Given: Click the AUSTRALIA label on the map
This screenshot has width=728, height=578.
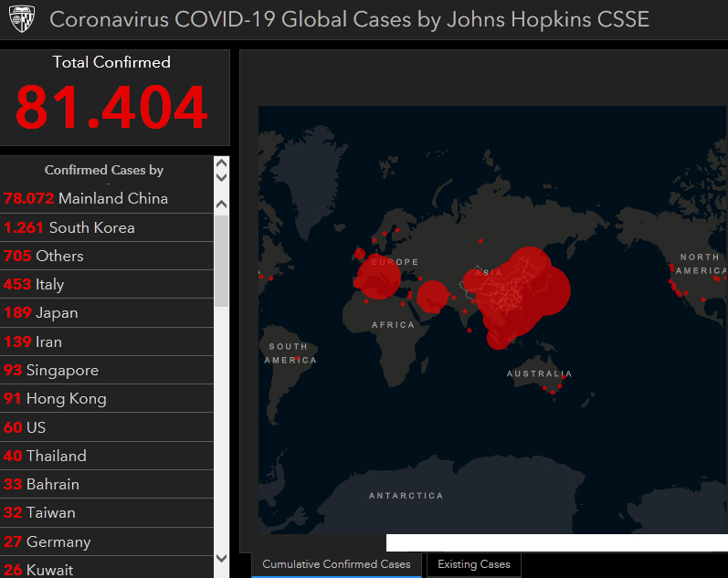Looking at the screenshot, I should pyautogui.click(x=539, y=373).
